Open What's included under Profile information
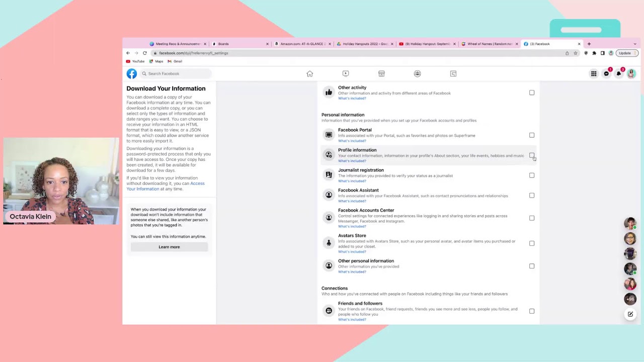This screenshot has width=644, height=362. (x=352, y=161)
